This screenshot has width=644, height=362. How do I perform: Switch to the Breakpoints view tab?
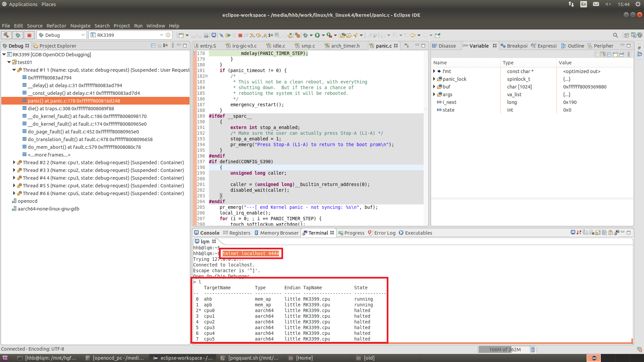(x=514, y=46)
